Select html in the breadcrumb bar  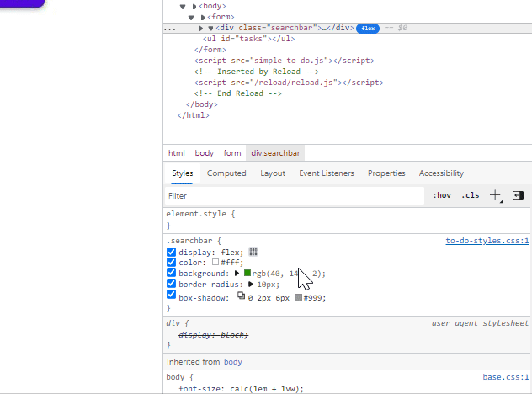(177, 153)
